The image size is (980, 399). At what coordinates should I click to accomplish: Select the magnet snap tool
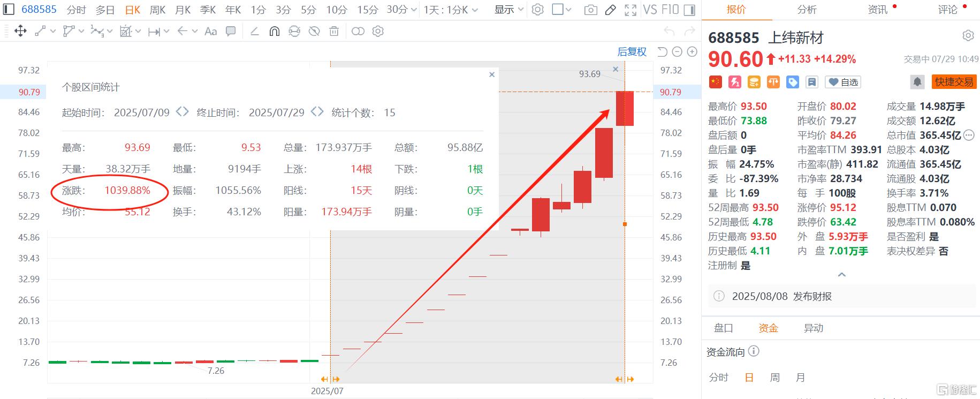(274, 32)
